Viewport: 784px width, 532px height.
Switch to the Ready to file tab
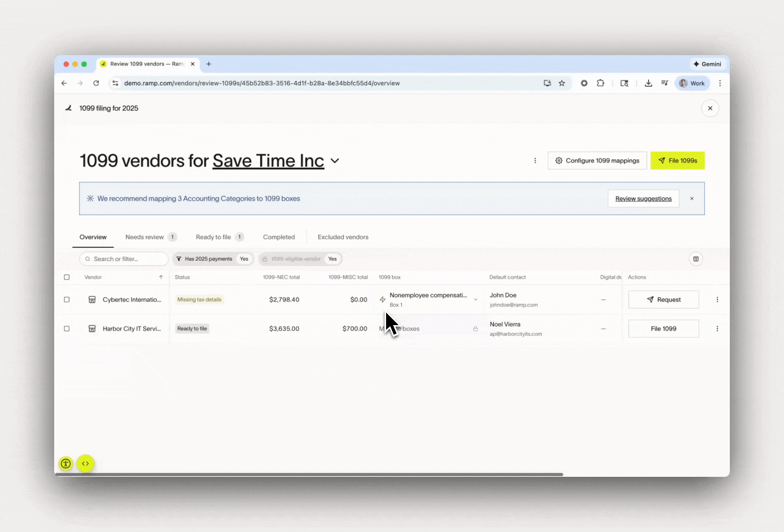pyautogui.click(x=220, y=237)
